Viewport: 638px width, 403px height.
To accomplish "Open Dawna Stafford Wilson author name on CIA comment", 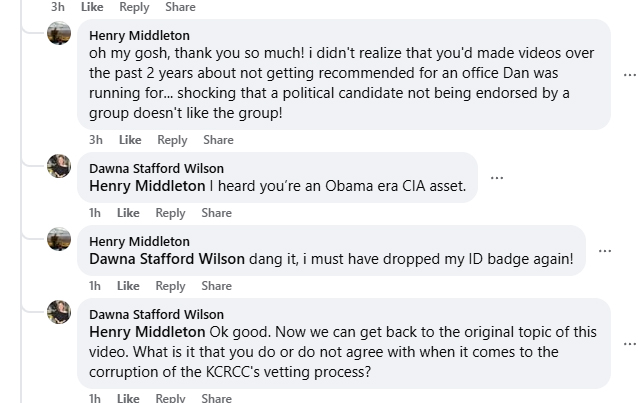I will (156, 168).
